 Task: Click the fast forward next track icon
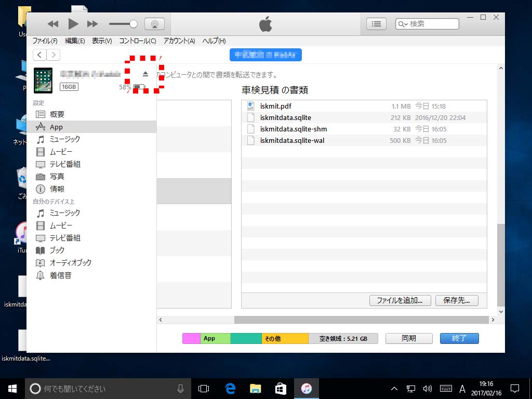(92, 24)
